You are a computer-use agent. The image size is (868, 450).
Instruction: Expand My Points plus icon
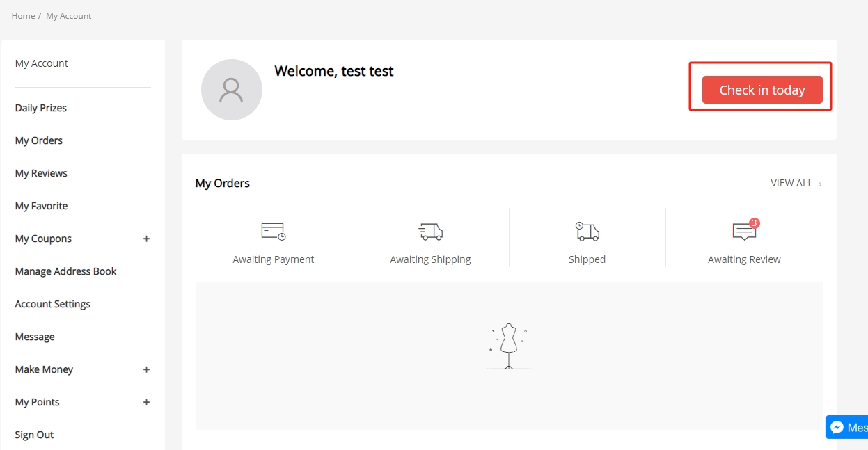146,402
